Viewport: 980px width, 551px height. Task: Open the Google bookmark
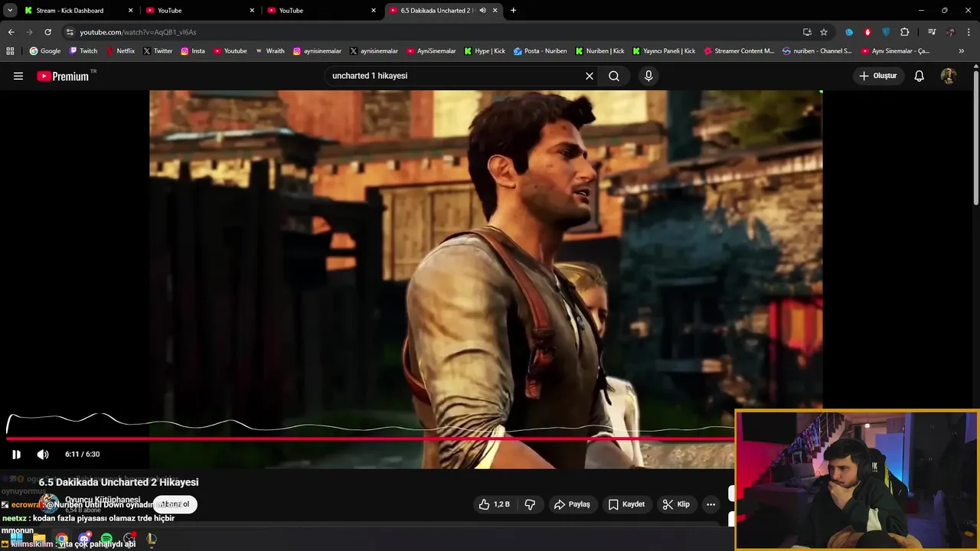coord(45,51)
